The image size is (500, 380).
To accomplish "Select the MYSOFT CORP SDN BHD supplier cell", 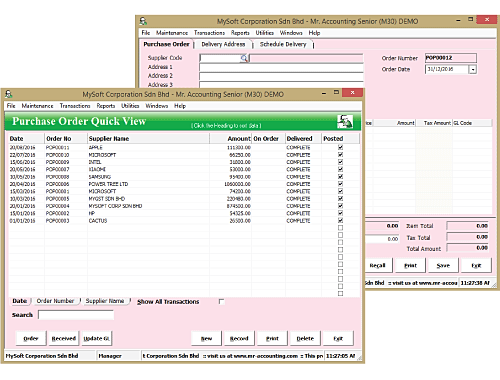I will pos(148,206).
